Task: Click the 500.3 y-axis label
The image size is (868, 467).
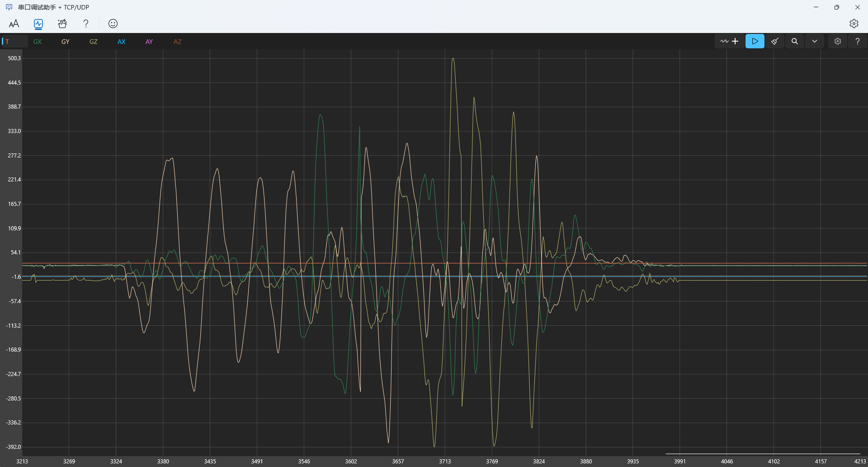Action: (x=14, y=58)
